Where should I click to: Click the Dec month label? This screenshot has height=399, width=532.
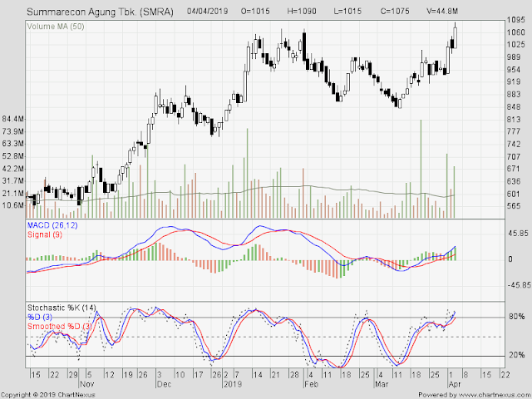point(165,384)
